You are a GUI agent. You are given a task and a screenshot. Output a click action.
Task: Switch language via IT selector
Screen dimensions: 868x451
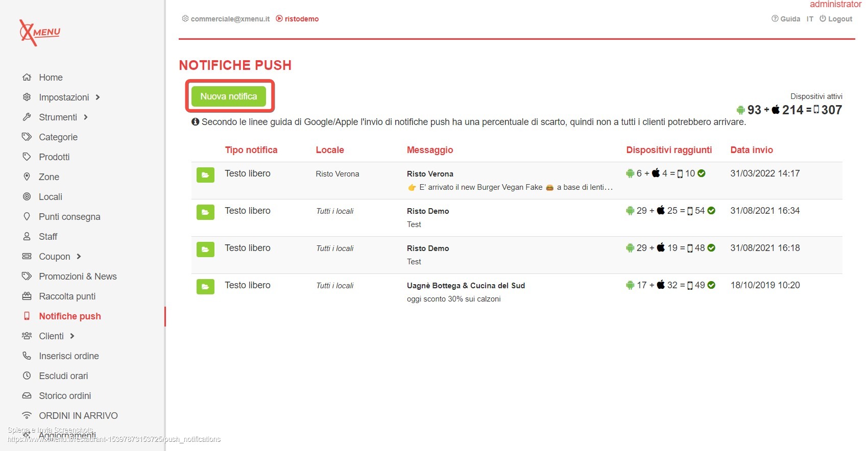coord(810,19)
